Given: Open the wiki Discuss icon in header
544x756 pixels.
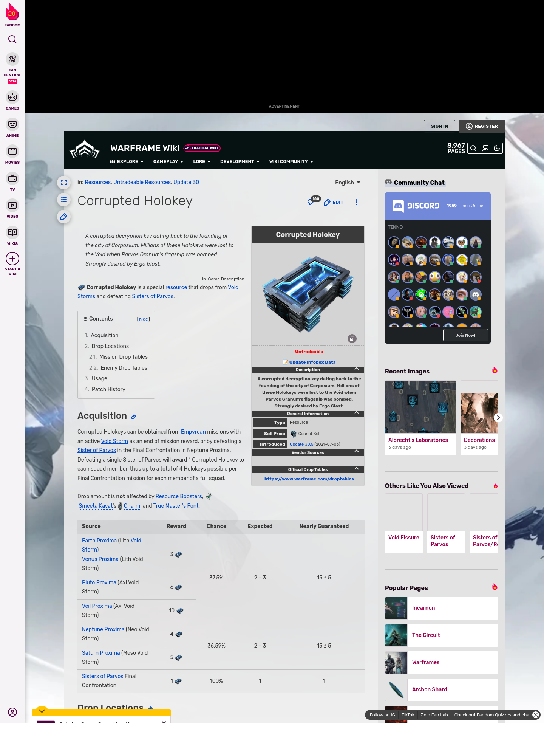Looking at the screenshot, I should pos(485,148).
